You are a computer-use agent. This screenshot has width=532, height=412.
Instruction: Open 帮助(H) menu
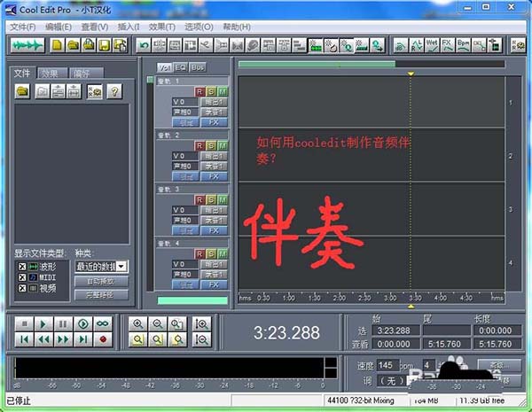(237, 27)
